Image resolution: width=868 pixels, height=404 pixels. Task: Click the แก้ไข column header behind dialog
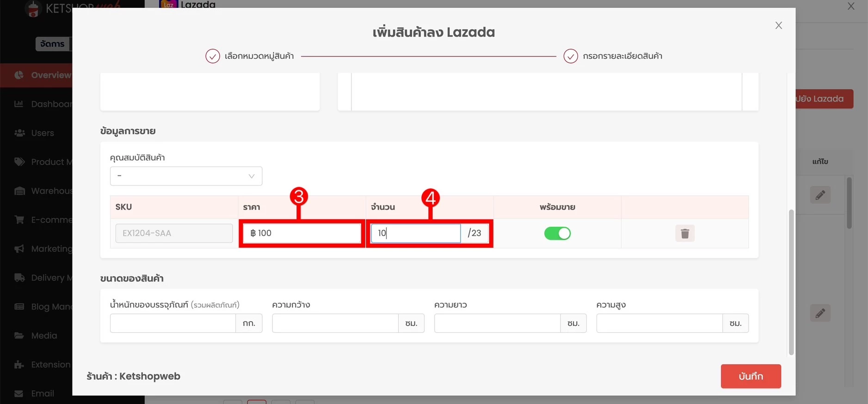click(820, 162)
